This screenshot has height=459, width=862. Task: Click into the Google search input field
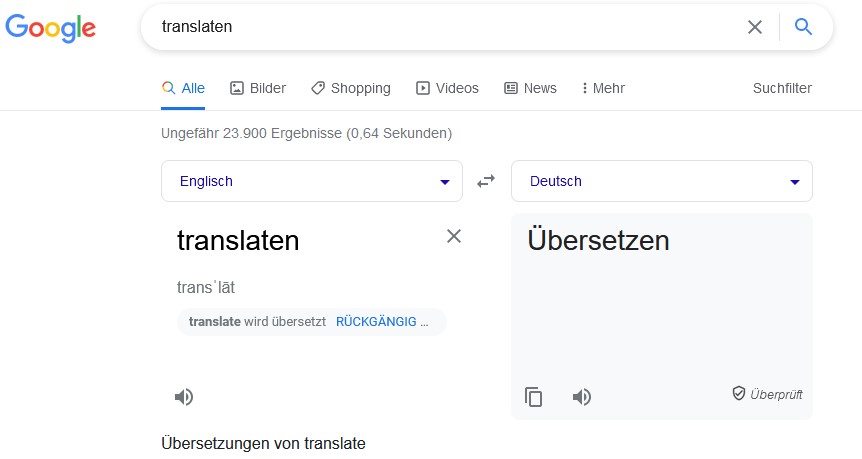(x=440, y=27)
